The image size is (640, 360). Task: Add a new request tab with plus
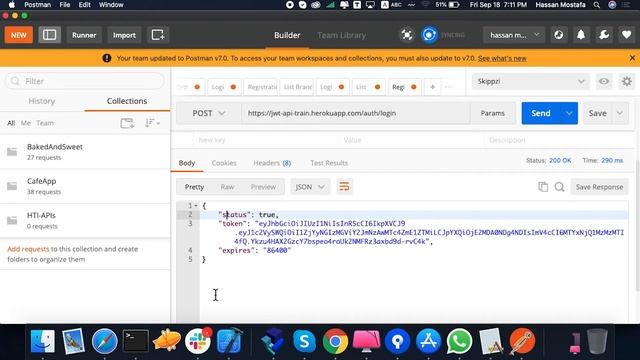(x=432, y=87)
